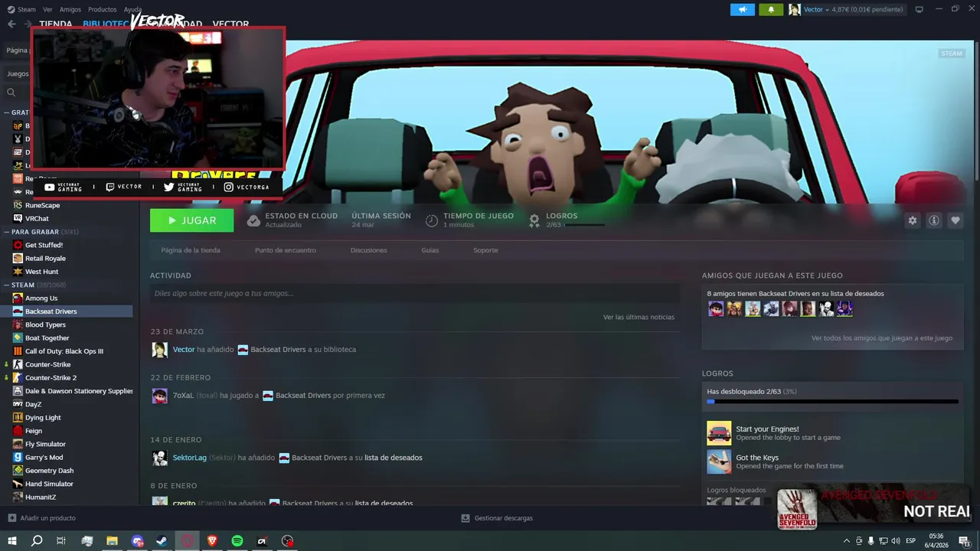Open SektorLag user link in activity
This screenshot has width=980, height=551.
190,458
